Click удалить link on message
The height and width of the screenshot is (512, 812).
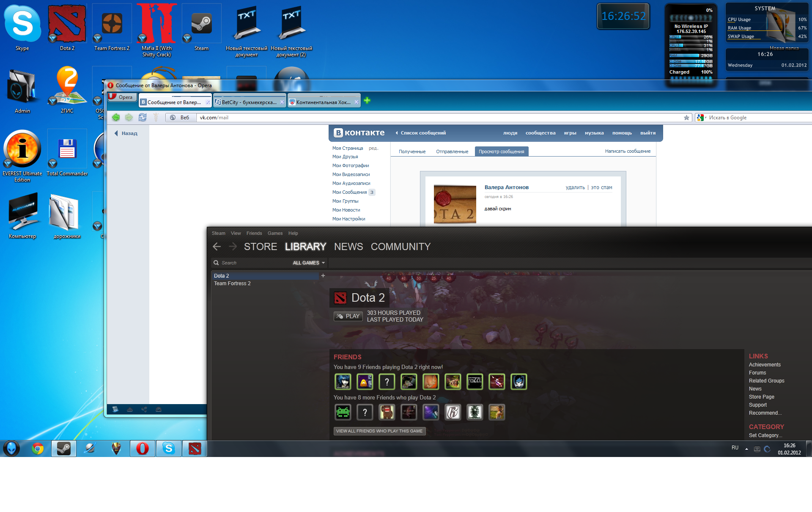575,187
